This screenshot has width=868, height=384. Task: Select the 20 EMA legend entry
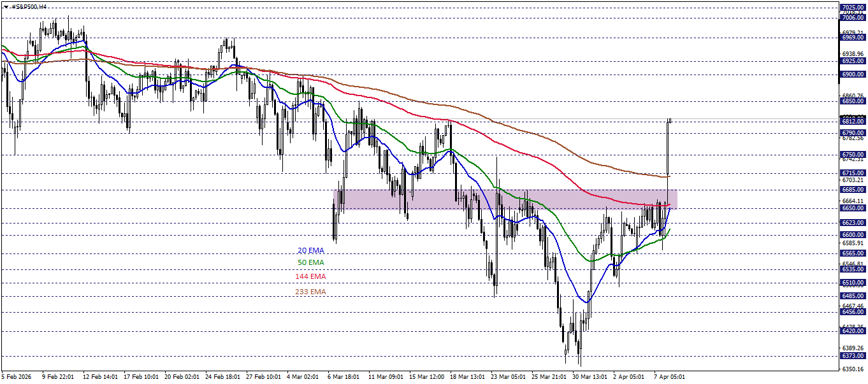pyautogui.click(x=312, y=250)
